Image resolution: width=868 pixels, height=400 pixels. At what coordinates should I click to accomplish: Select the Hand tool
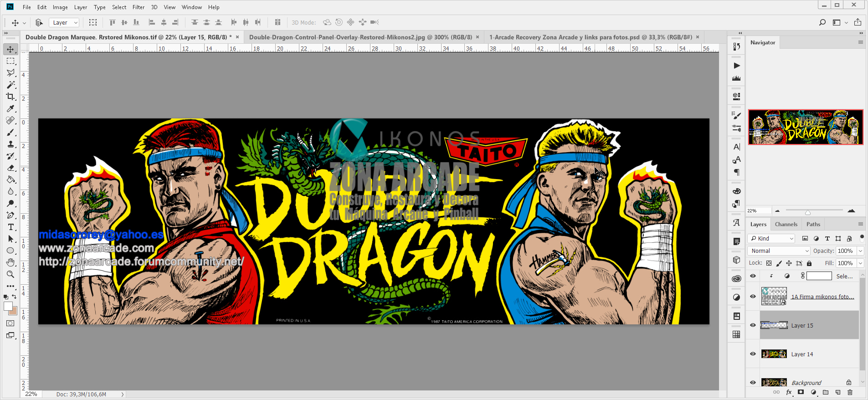tap(10, 262)
